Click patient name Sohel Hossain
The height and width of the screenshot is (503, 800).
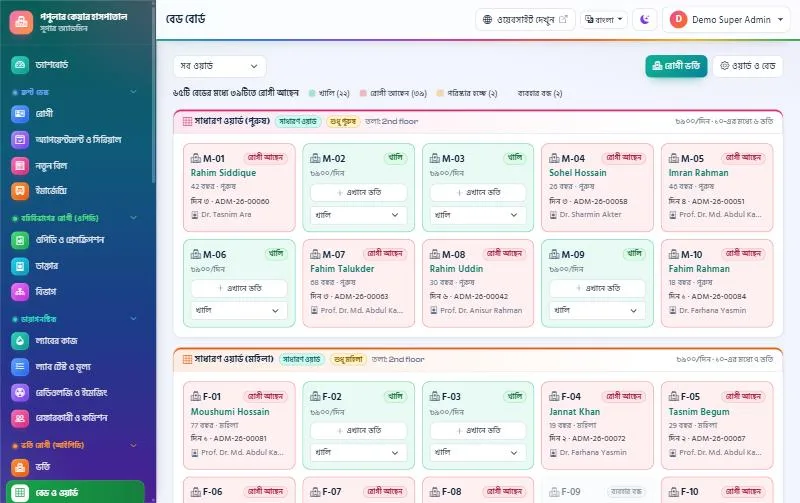[578, 173]
